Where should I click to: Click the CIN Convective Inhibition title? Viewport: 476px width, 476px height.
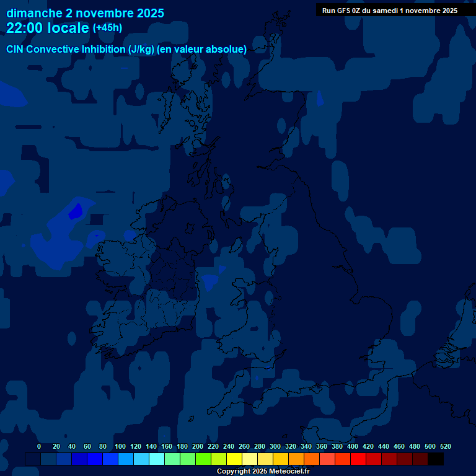(x=126, y=49)
